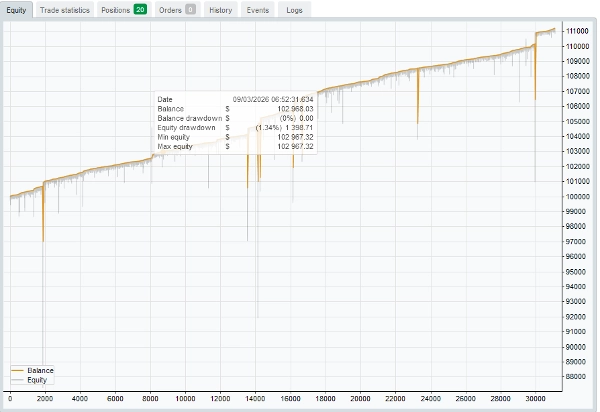
Task: Click the 92000 y-axis label
Action: [x=576, y=316]
